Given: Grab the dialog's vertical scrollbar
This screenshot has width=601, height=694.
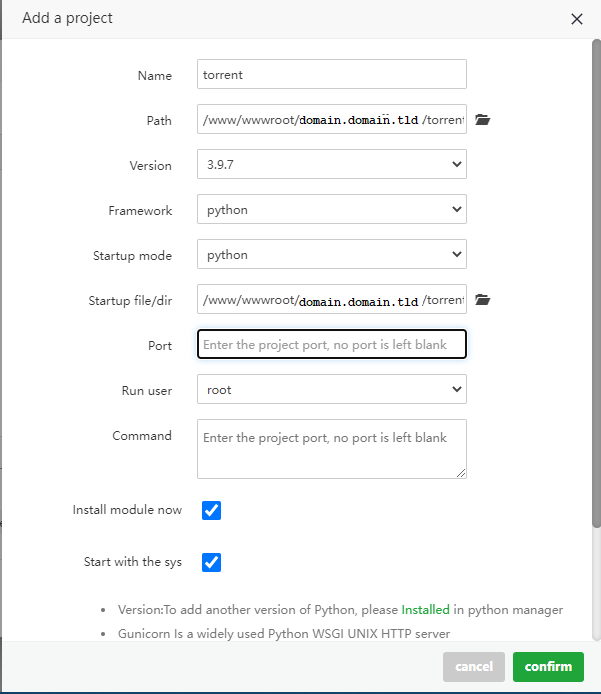Looking at the screenshot, I should point(596,280).
